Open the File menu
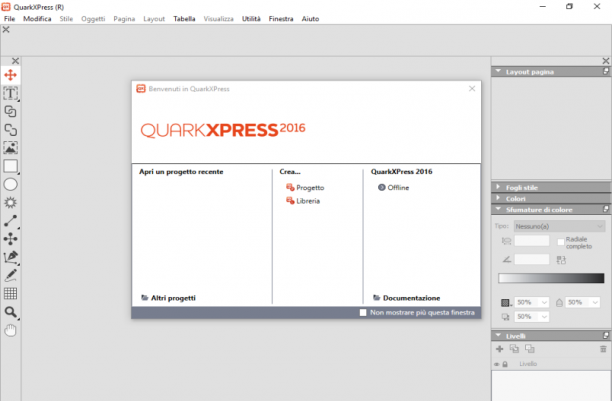This screenshot has width=612, height=401. coord(9,19)
